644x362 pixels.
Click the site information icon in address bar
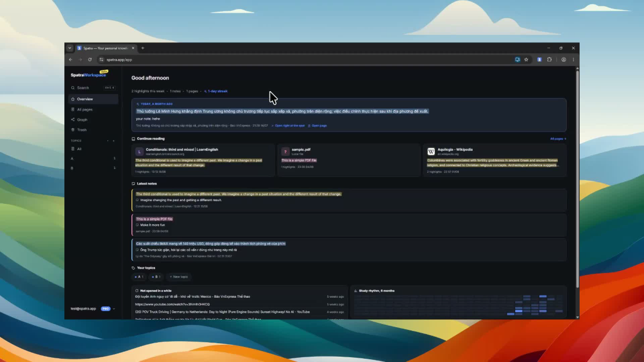(101, 60)
